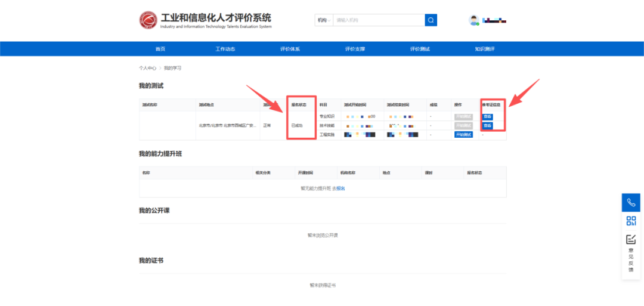This screenshot has height=306, width=644.
Task: Open the QR code icon
Action: tap(631, 221)
